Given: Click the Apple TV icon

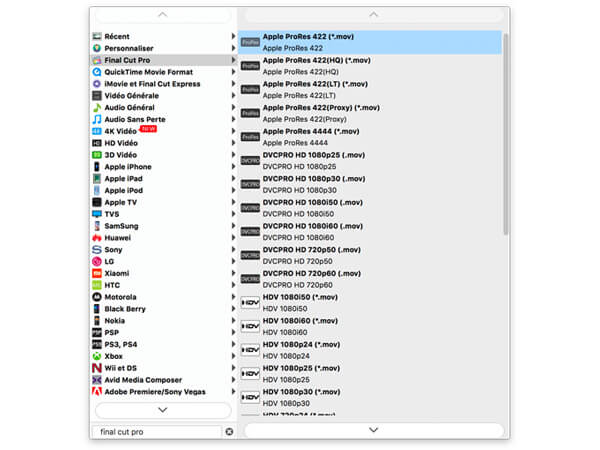Looking at the screenshot, I should (x=96, y=202).
